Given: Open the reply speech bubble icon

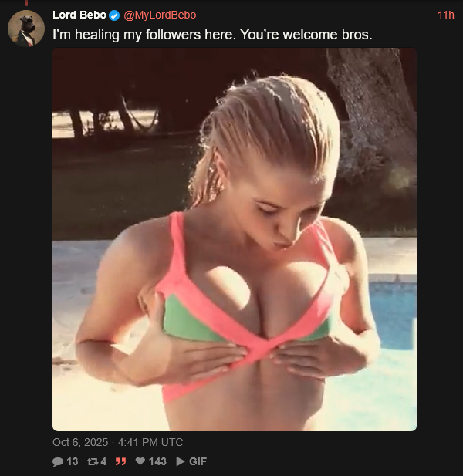Looking at the screenshot, I should tap(58, 462).
